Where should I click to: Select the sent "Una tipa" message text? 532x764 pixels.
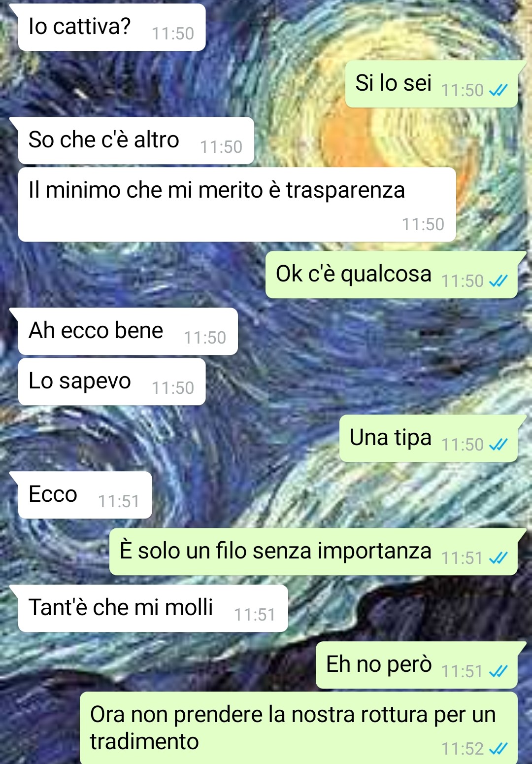[391, 438]
